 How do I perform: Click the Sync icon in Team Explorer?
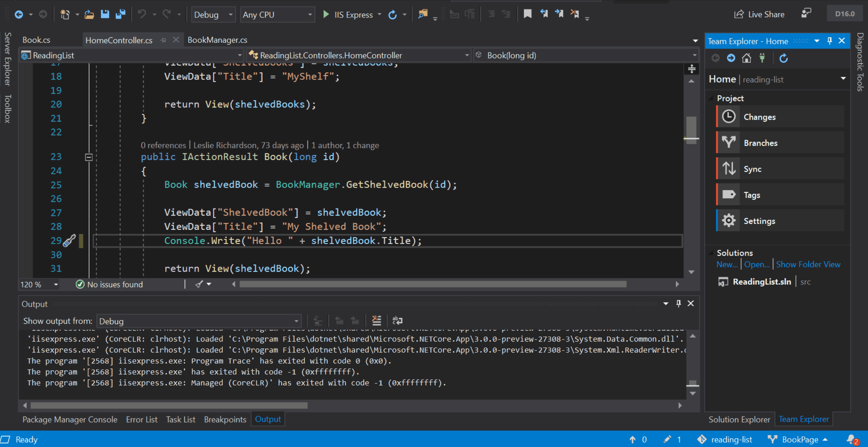coord(729,169)
